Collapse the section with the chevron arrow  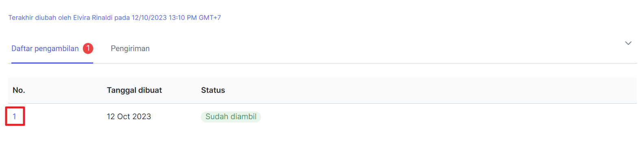(x=628, y=43)
